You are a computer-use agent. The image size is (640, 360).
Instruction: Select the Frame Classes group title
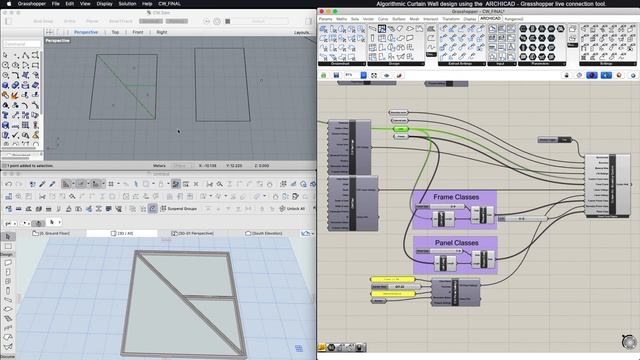tap(456, 197)
